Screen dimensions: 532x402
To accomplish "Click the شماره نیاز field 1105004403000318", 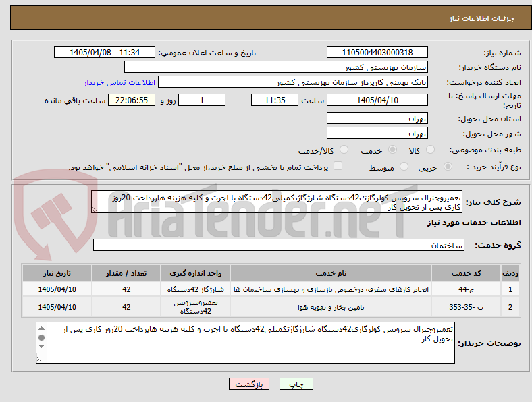I will click(x=377, y=52).
